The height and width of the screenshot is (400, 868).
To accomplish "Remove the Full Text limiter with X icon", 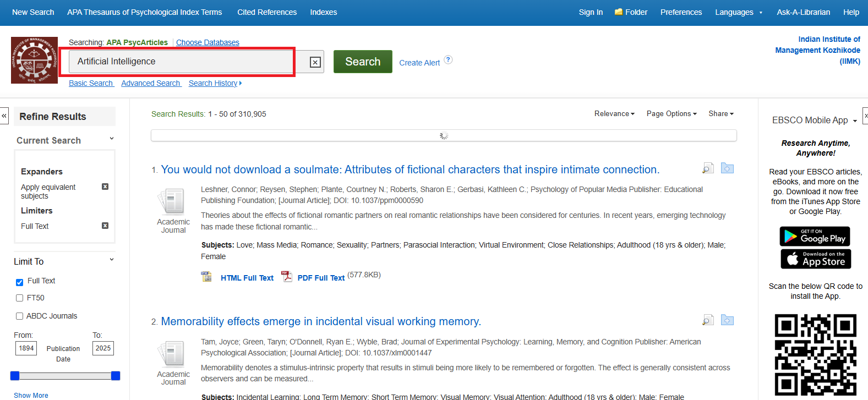I will [105, 226].
